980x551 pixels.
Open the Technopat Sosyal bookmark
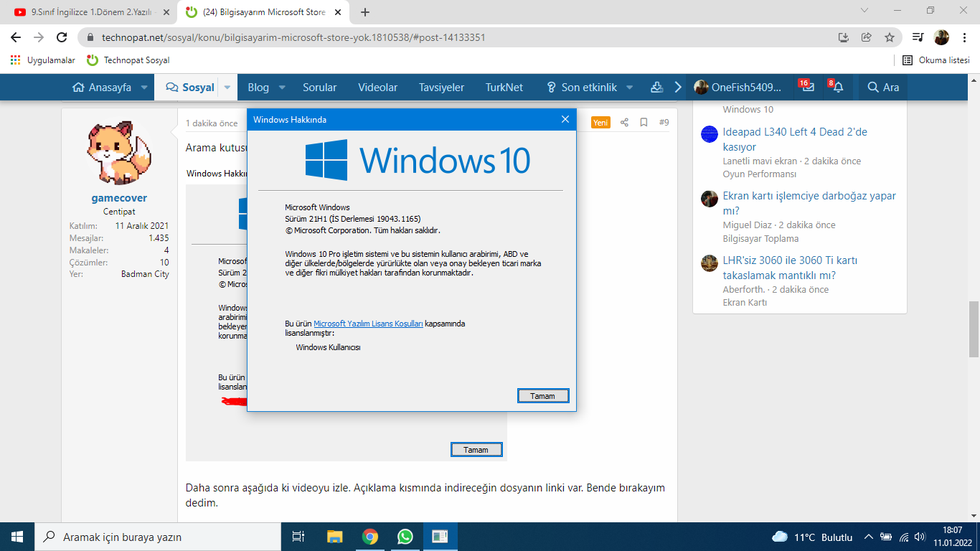click(x=128, y=60)
